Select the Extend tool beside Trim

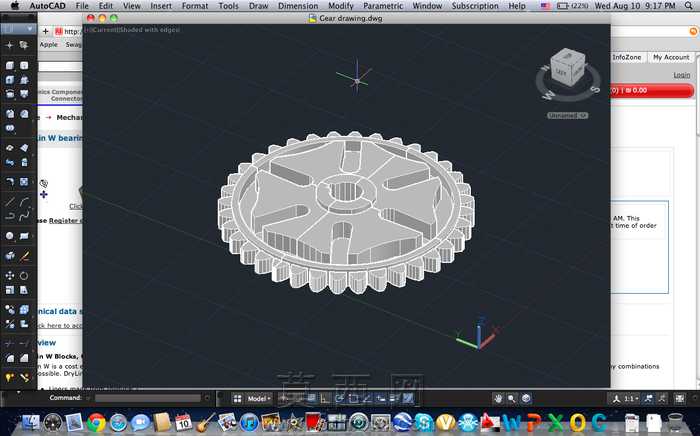click(24, 344)
